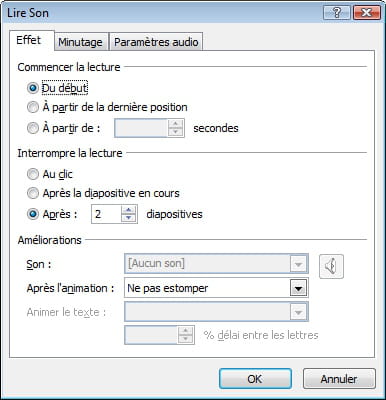386x400 pixels.
Task: Choose the À partir de secondes option
Action: (x=33, y=128)
